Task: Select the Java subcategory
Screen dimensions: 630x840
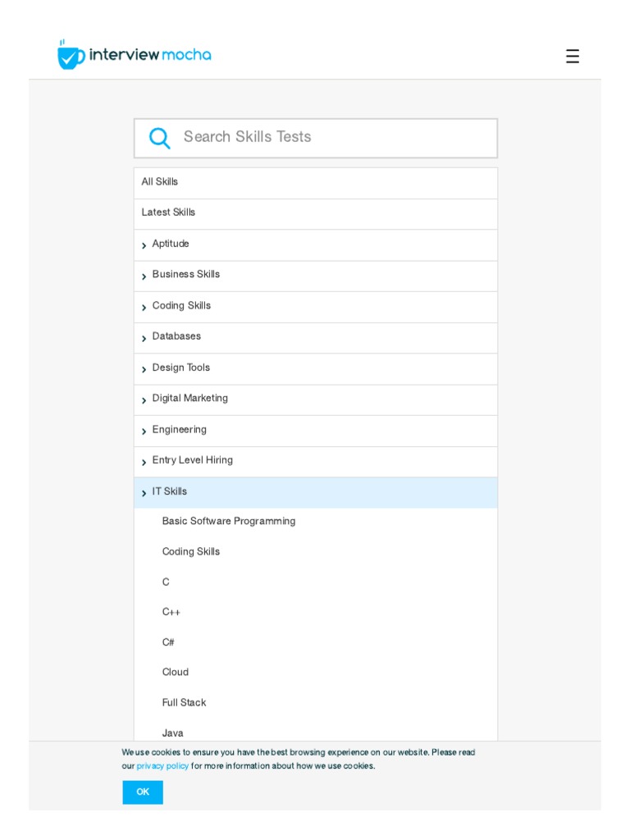Action: [172, 733]
